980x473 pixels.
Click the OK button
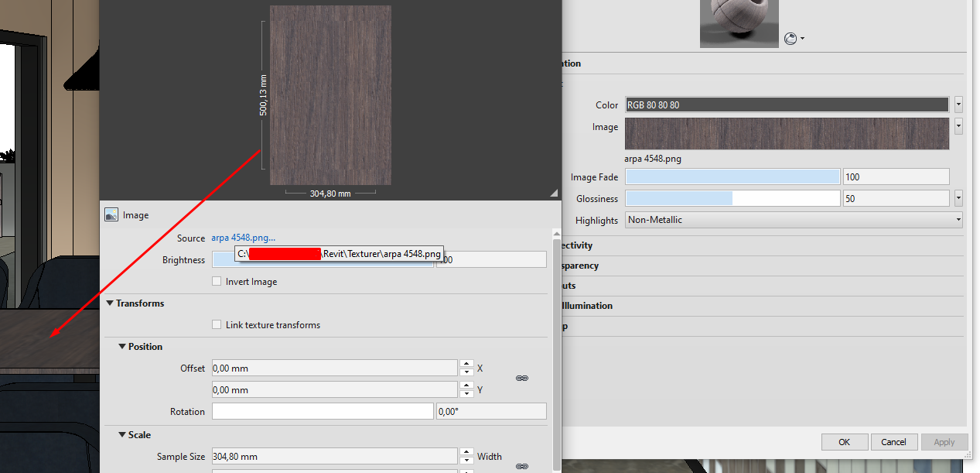pos(844,441)
